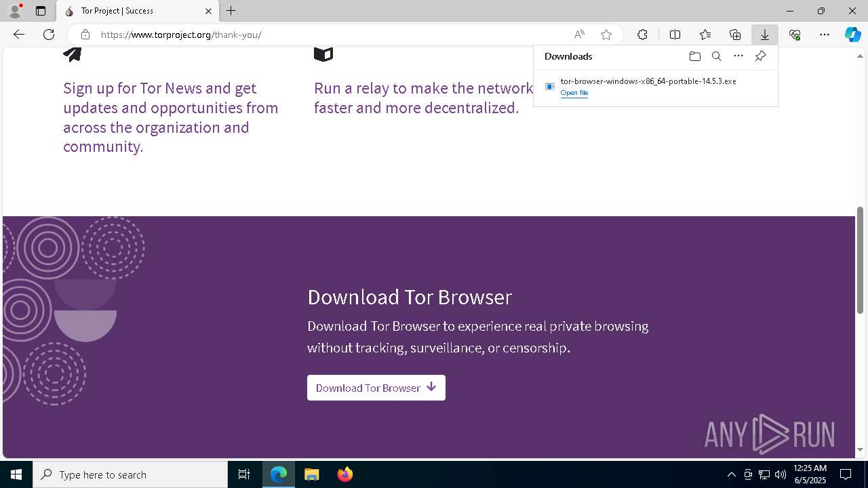Click Open file link for Tor download
Screen dimensions: 868x488
[x=574, y=93]
